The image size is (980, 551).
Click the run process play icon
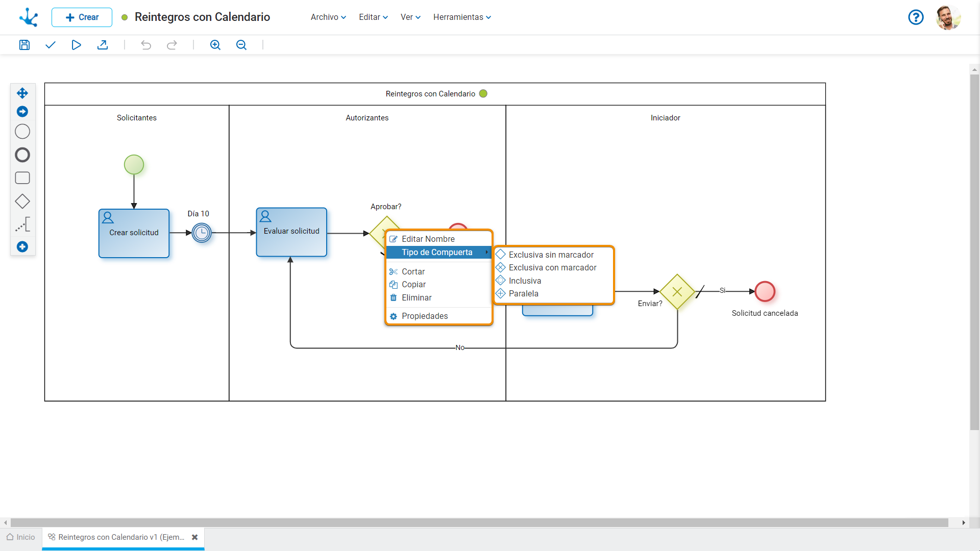[x=76, y=45]
